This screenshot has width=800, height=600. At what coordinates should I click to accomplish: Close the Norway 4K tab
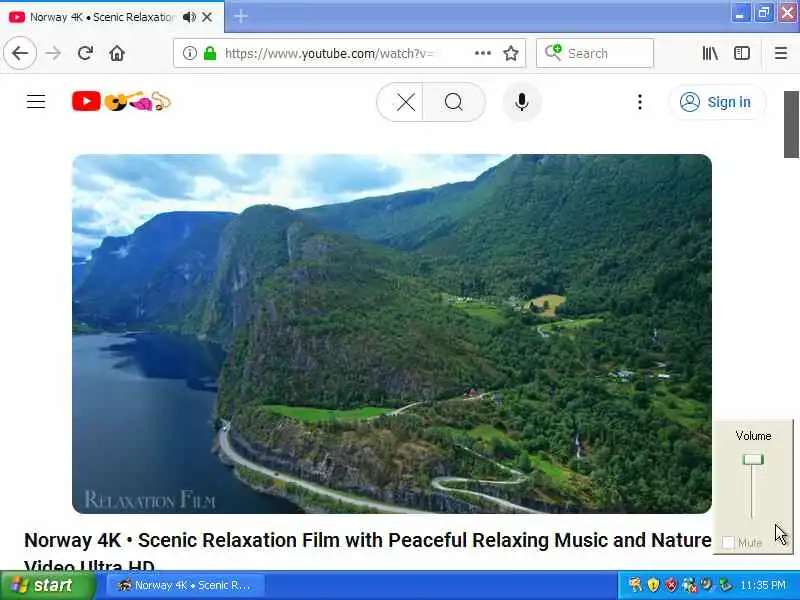(207, 17)
